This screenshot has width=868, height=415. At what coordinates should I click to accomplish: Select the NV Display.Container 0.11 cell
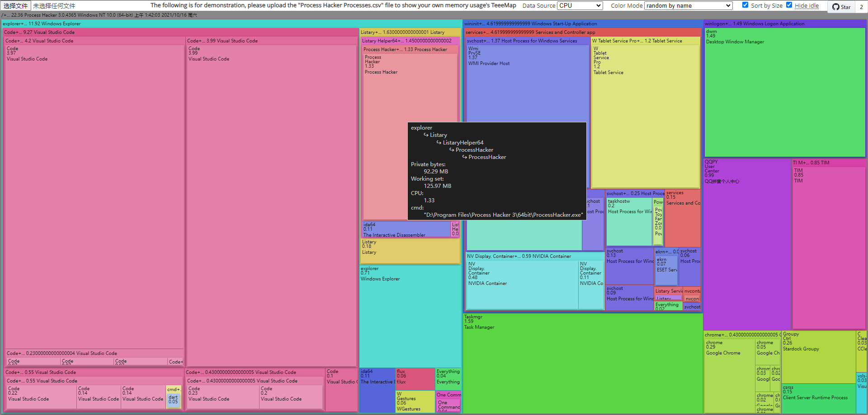pyautogui.click(x=591, y=284)
